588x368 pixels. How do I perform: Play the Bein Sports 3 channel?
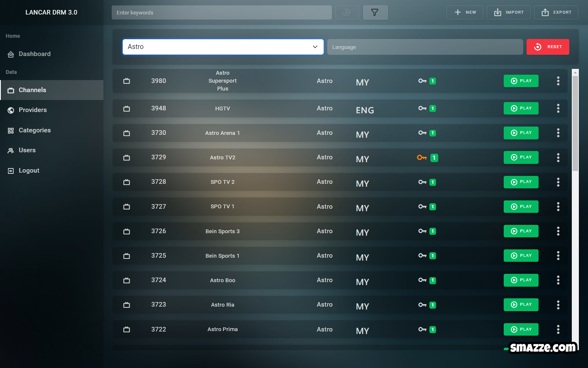(521, 231)
